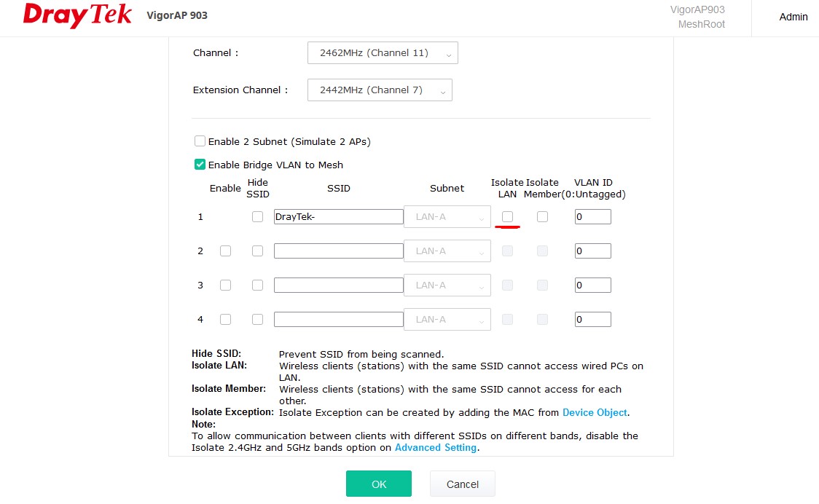Viewport: 819px width, 504px height.
Task: Enable SSID 2 checkbox
Action: [225, 251]
